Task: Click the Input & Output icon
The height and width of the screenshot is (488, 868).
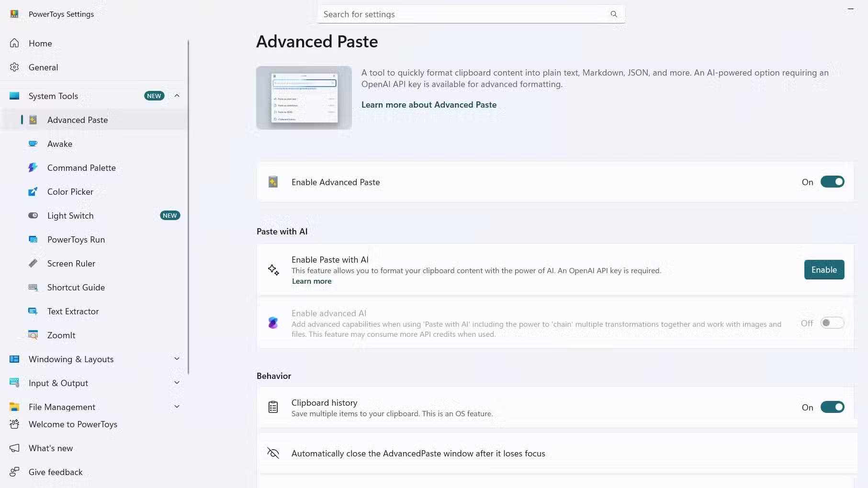Action: click(15, 383)
